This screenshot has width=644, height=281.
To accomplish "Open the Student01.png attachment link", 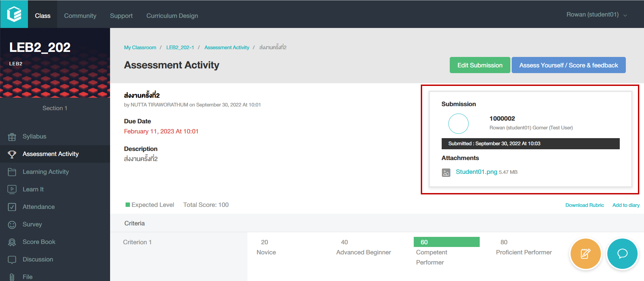I will coord(476,172).
